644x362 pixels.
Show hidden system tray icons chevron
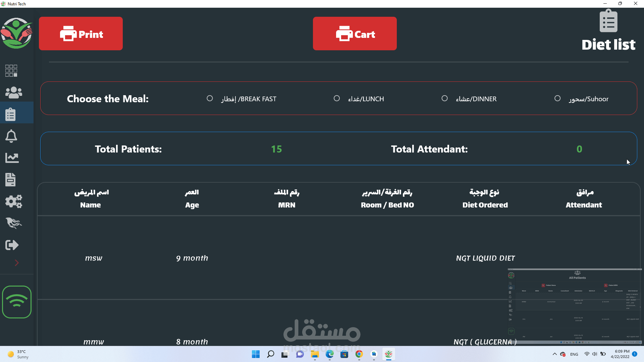(554, 354)
